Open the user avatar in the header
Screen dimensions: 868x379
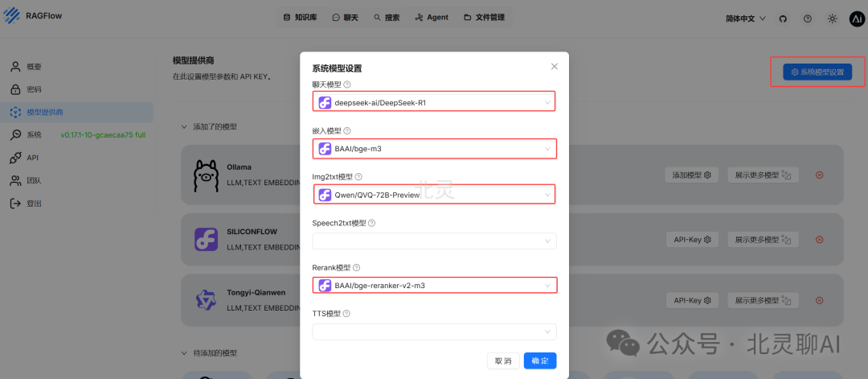857,19
